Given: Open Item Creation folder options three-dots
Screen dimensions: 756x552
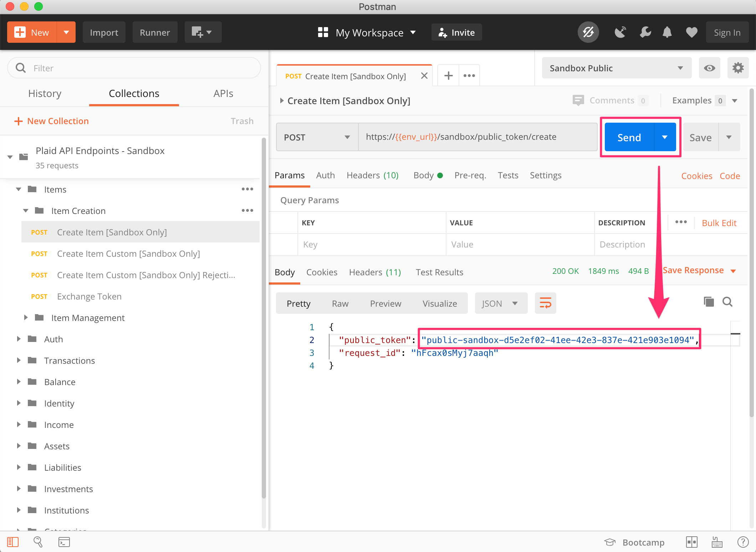Looking at the screenshot, I should point(247,210).
